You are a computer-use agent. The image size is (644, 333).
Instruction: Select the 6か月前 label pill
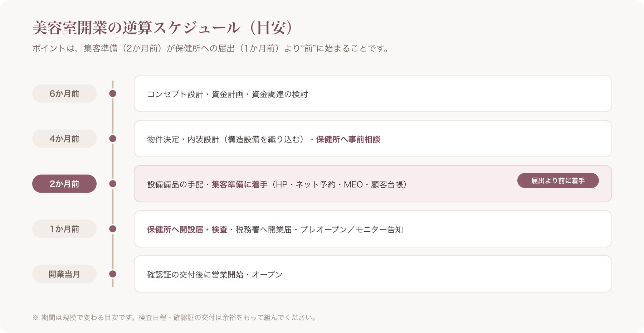click(64, 93)
